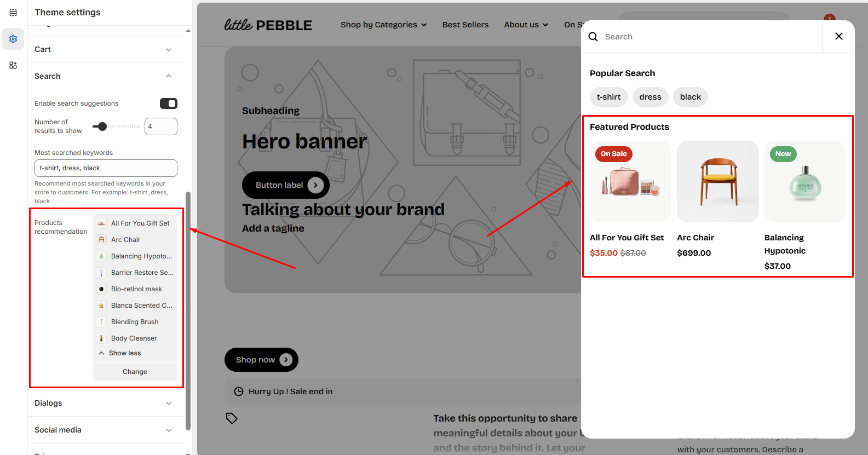Select the Arc Chair featured product thumbnail
This screenshot has width=868, height=455.
(x=717, y=181)
